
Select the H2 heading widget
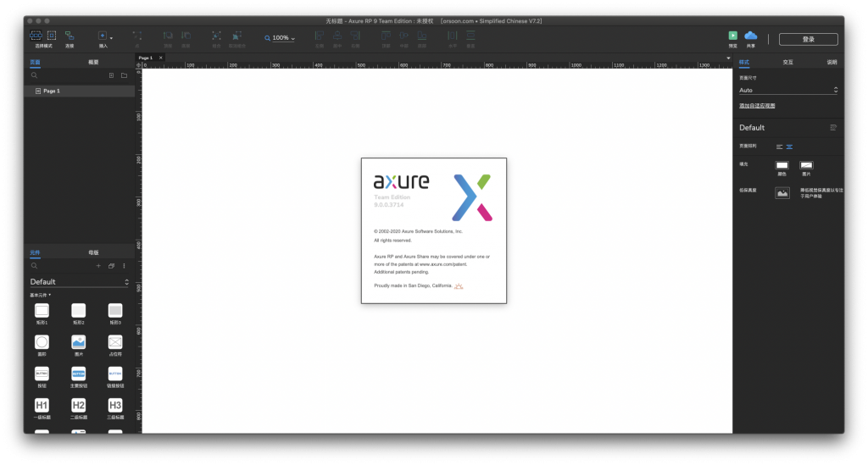pos(79,408)
